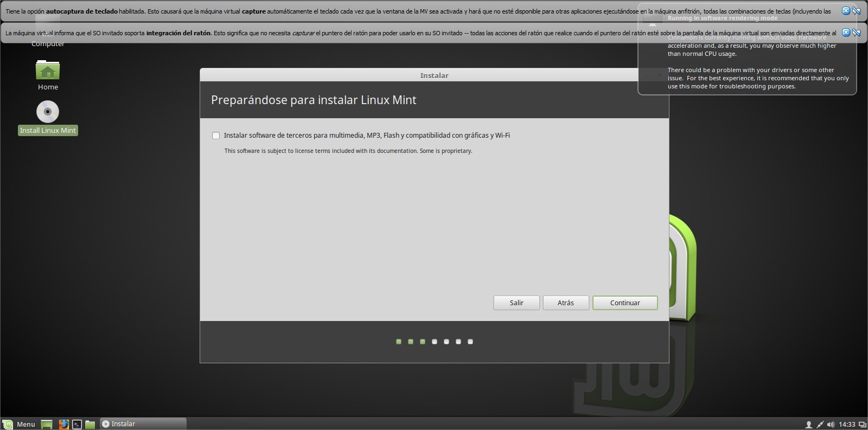Click the Continuar button
Image resolution: width=868 pixels, height=430 pixels.
(625, 303)
